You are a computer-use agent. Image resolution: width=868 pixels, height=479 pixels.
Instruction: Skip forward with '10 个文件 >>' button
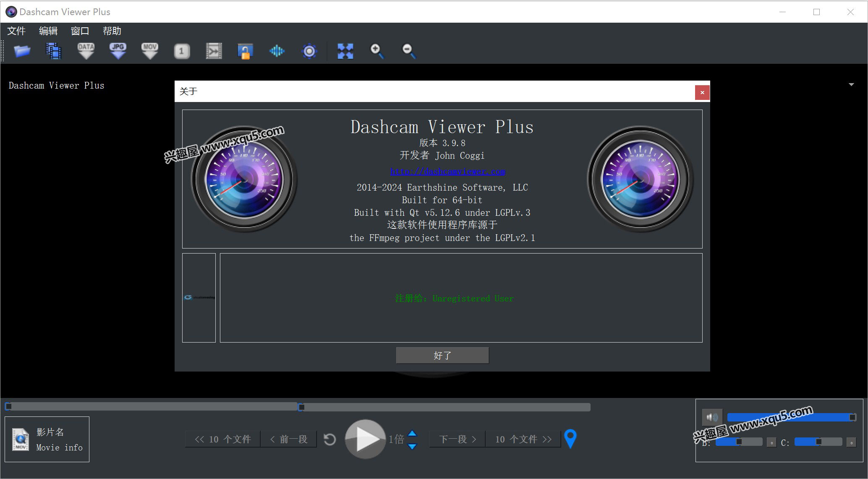(523, 439)
